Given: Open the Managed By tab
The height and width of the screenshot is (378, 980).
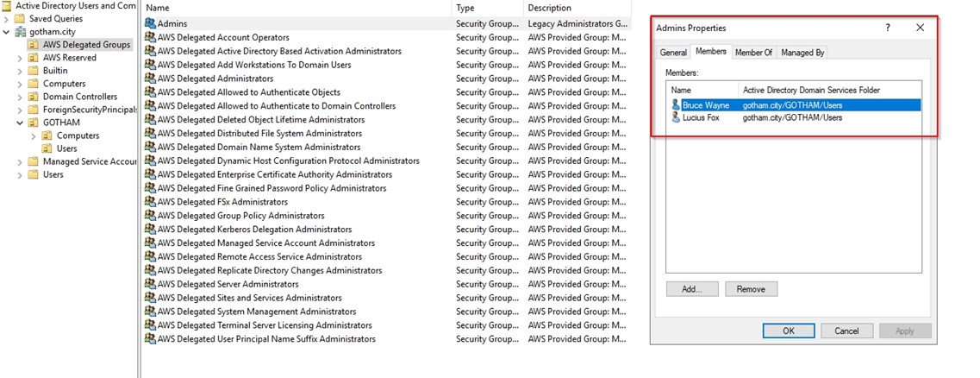Looking at the screenshot, I should (802, 54).
